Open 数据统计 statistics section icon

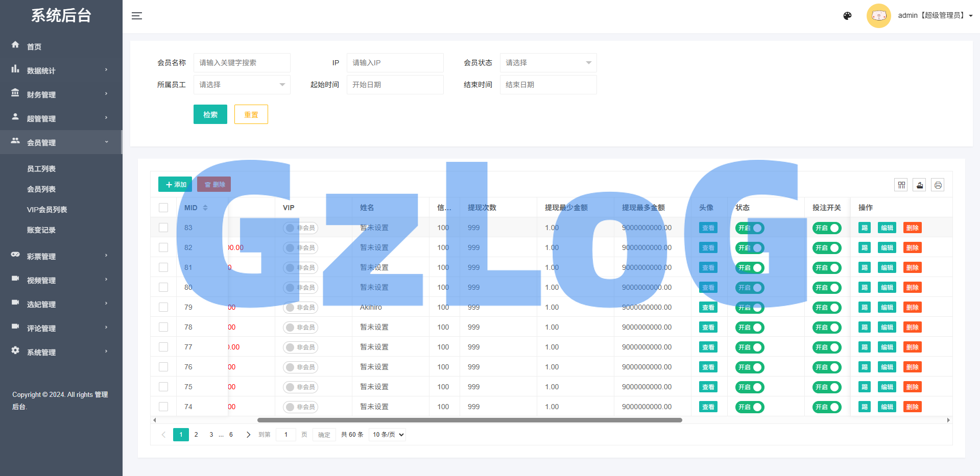tap(15, 70)
